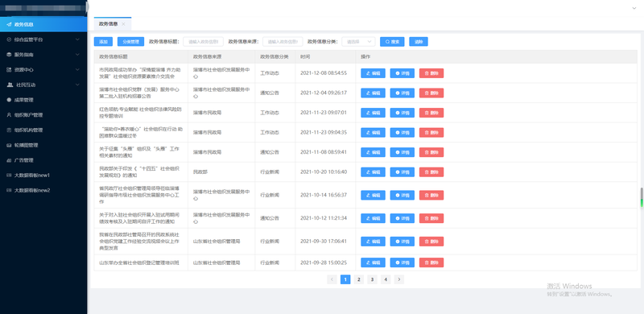
Task: Edit the 民政部 row dated 2021-10-20
Action: point(373,171)
